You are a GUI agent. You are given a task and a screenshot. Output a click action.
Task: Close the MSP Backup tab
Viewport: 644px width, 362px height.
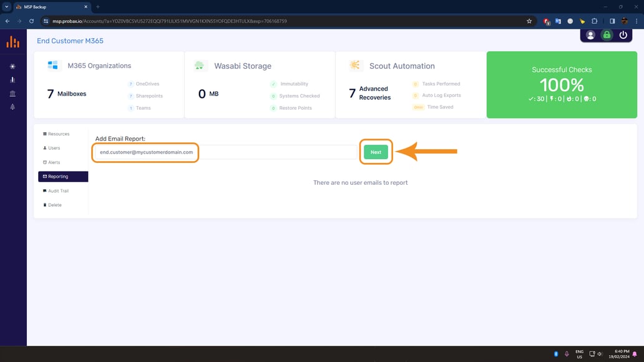tap(86, 7)
